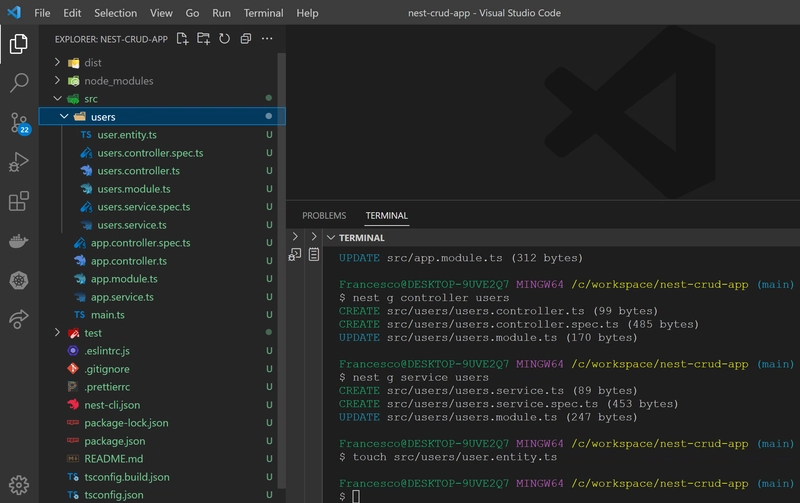Open the Go menu

click(x=192, y=13)
